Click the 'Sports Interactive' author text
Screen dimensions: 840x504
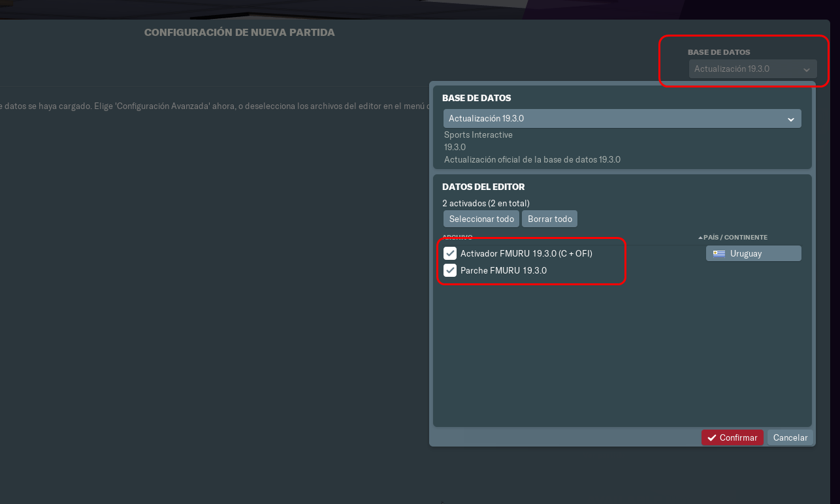[x=478, y=134]
